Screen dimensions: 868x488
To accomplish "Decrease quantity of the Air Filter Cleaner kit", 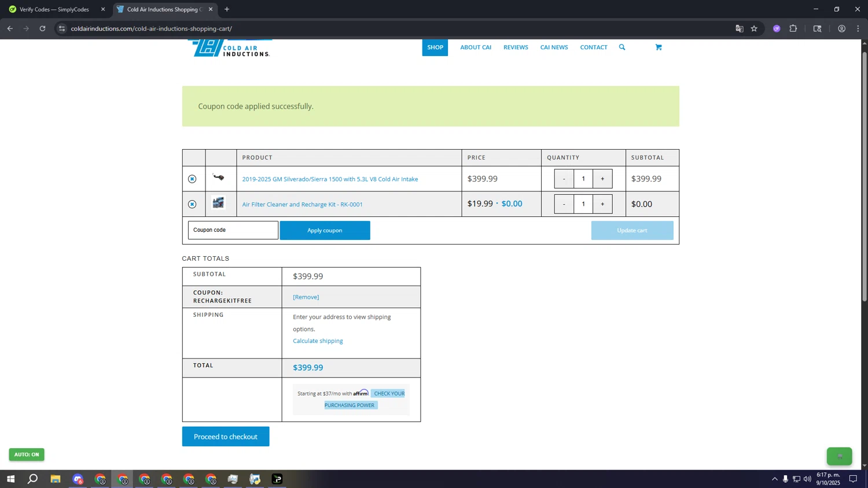I will 564,204.
